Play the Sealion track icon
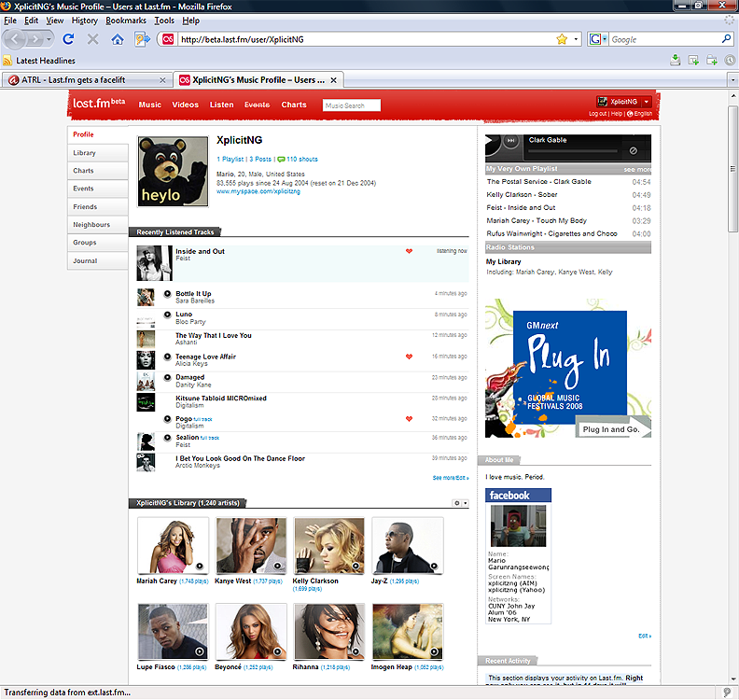The image size is (739, 700). tap(167, 438)
